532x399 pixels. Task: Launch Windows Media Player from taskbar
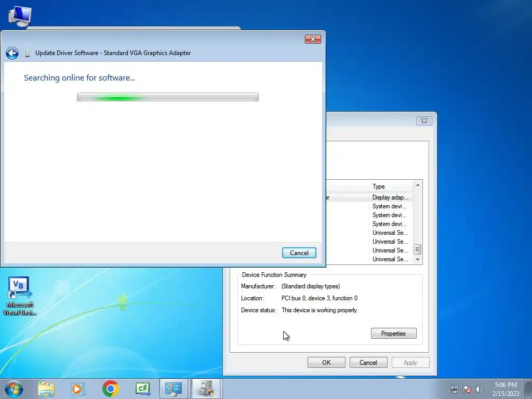pos(77,389)
